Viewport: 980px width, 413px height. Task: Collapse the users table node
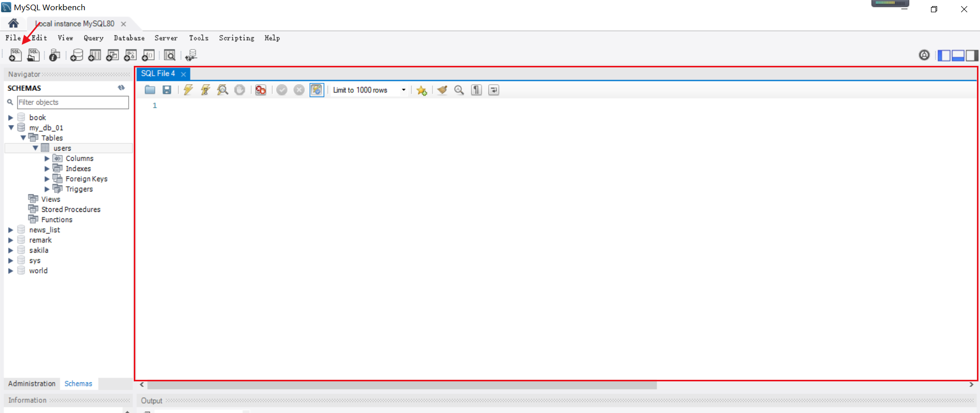tap(35, 148)
